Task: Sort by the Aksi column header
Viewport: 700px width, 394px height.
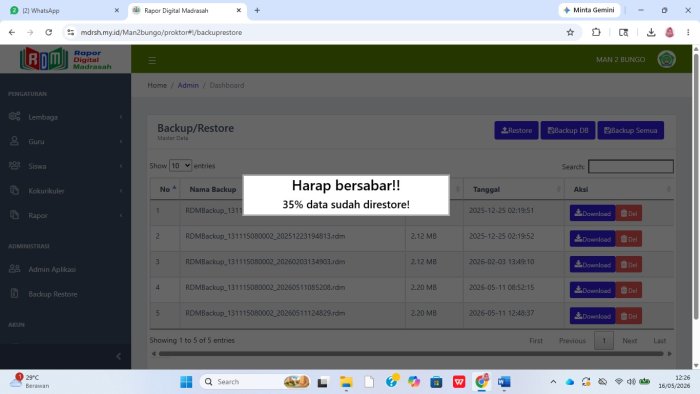Action: click(619, 189)
